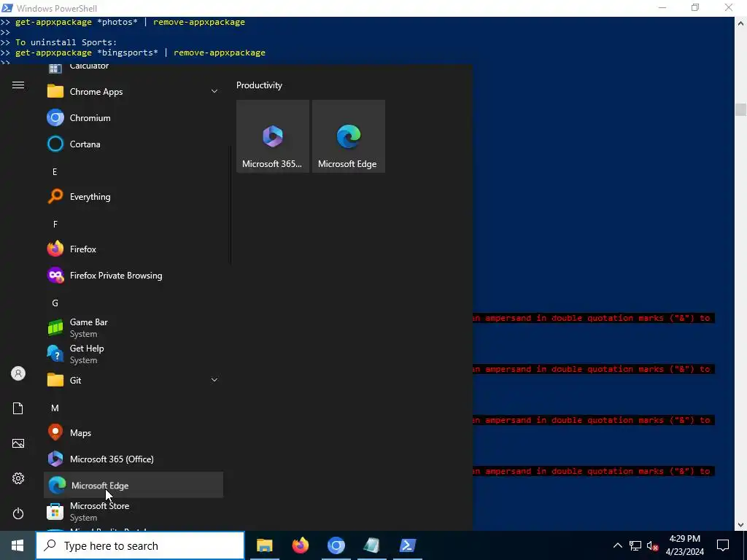Launch Microsoft Edge from the app list
The width and height of the screenshot is (747, 560).
point(133,485)
